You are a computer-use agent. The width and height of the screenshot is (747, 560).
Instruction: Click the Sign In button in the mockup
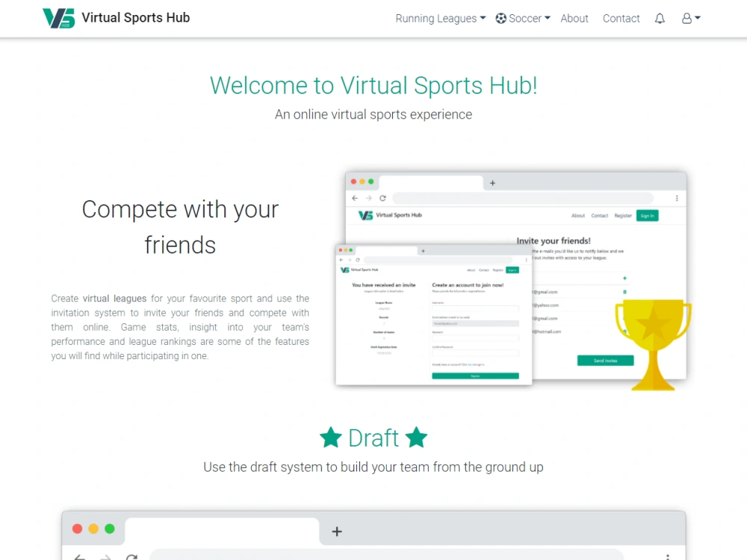point(647,214)
